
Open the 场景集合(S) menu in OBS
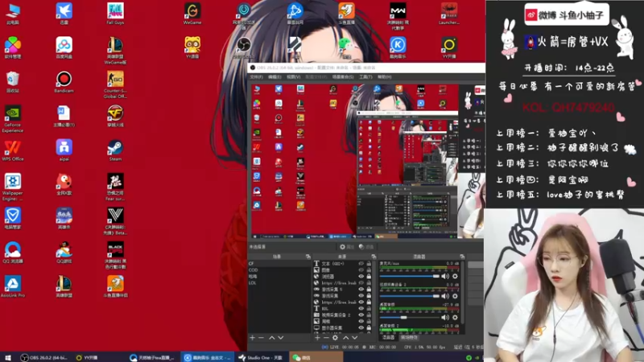point(343,76)
